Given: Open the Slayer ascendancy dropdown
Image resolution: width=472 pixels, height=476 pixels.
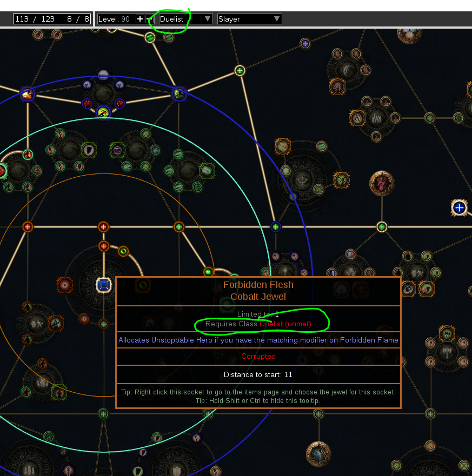Looking at the screenshot, I should 250,19.
